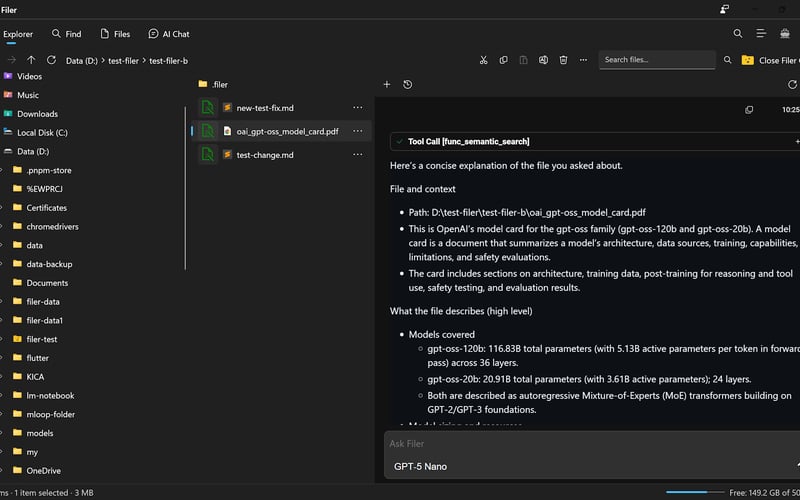Open more options for test-change.md

(x=358, y=155)
